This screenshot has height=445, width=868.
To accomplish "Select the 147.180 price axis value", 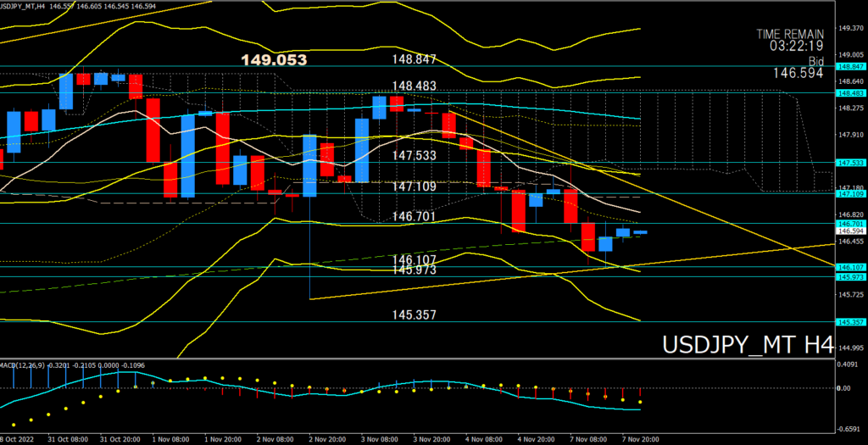I will pos(851,187).
